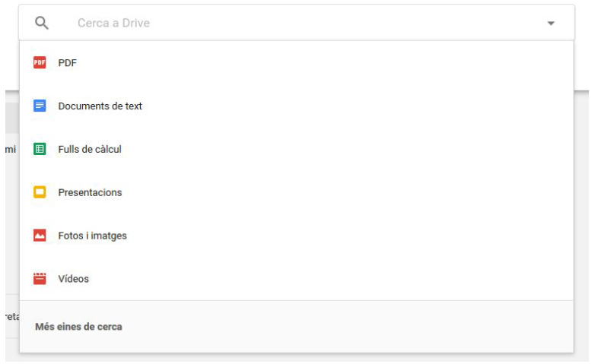Image resolution: width=592 pixels, height=364 pixels.
Task: Choose the 'Vídeos' label
Action: click(74, 279)
